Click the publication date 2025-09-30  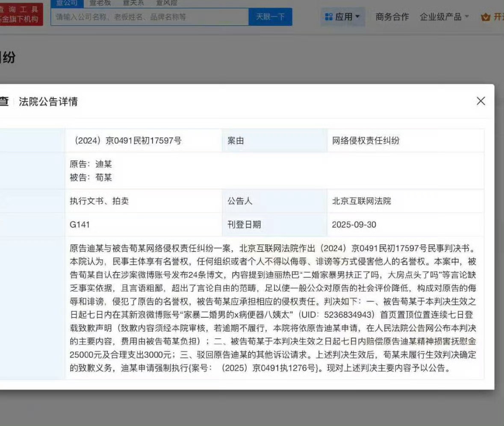click(354, 225)
